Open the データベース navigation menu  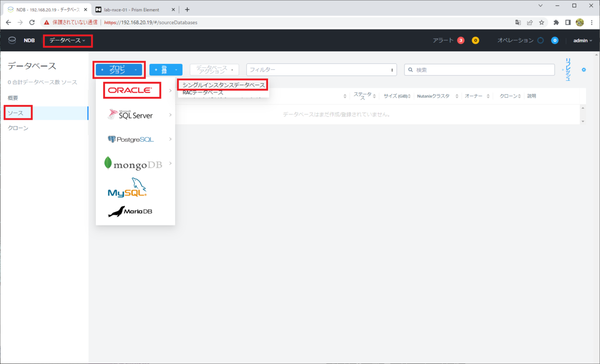point(67,40)
